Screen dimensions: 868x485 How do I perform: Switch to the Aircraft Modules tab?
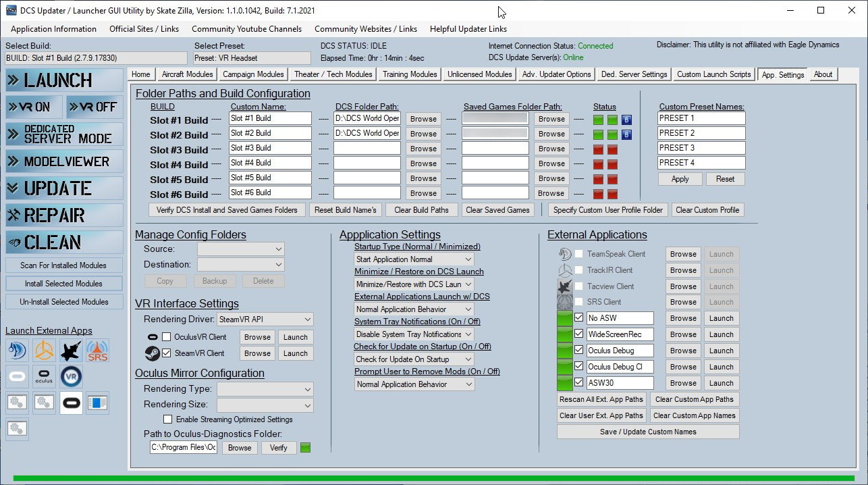(x=188, y=74)
